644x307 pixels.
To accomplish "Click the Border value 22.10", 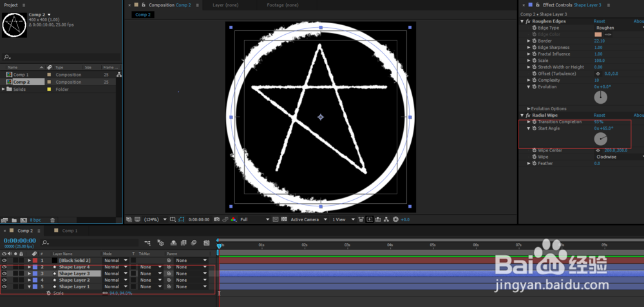I will click(599, 41).
